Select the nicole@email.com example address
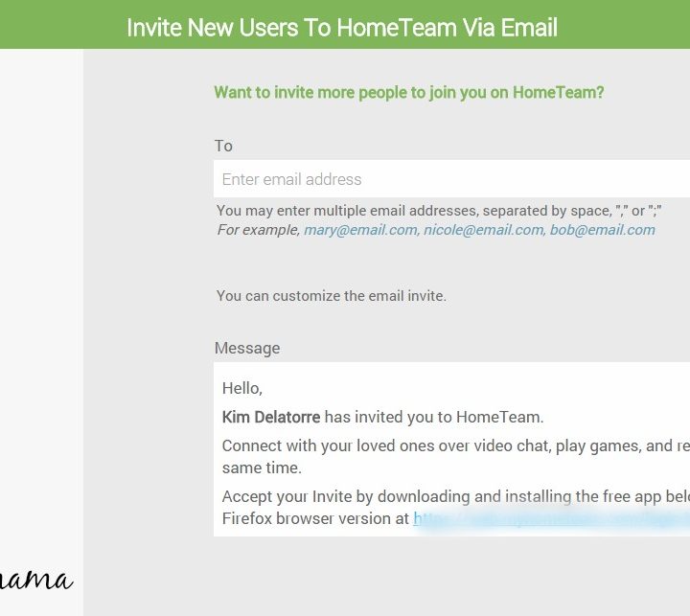The height and width of the screenshot is (616, 690). tap(483, 230)
